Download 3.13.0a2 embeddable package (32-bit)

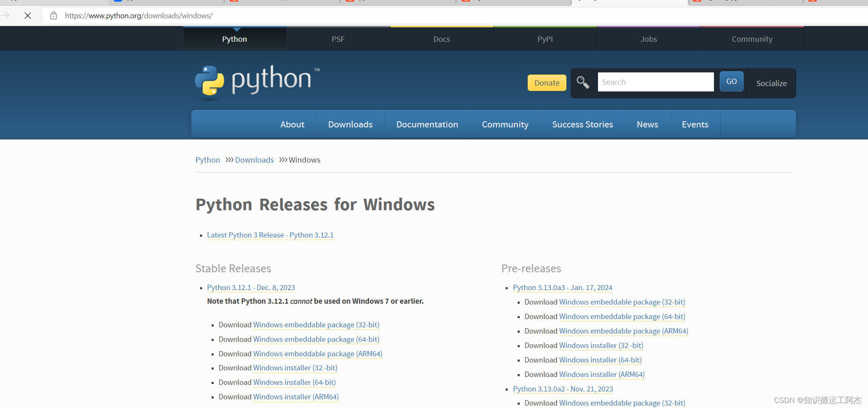point(622,403)
